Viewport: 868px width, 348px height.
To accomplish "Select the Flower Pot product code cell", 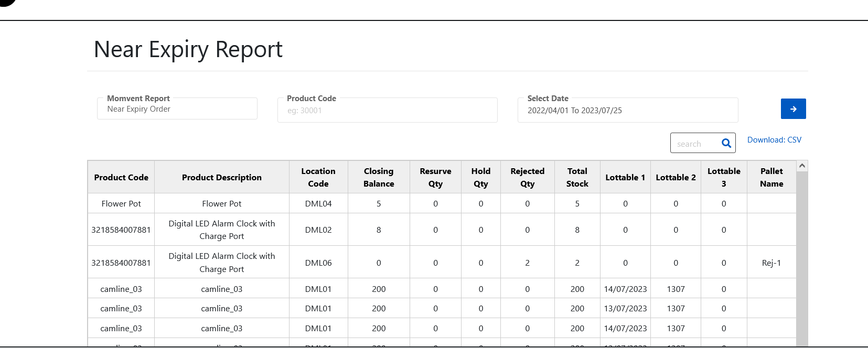I will tap(121, 204).
